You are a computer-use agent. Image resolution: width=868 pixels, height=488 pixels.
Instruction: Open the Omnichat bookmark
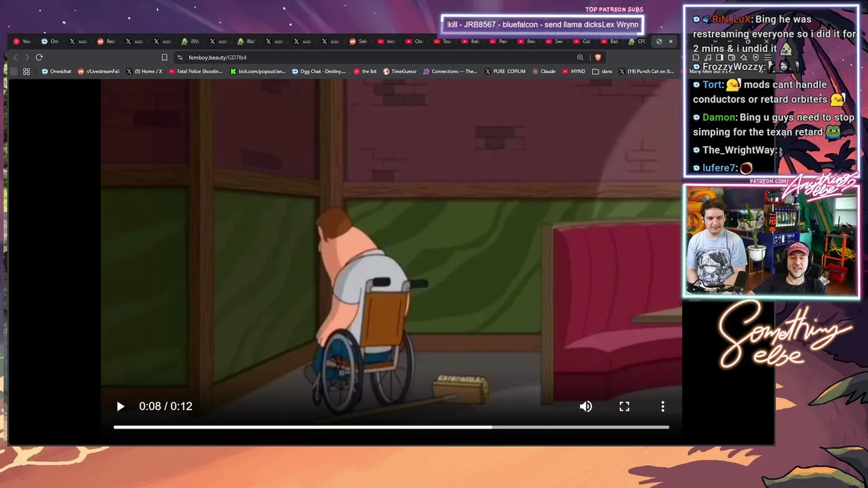(x=57, y=71)
